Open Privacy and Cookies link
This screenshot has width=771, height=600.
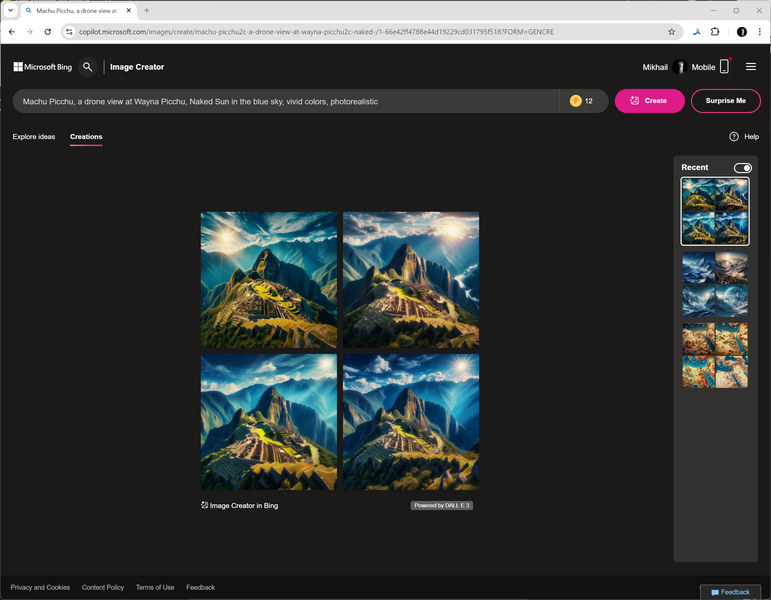(x=40, y=587)
